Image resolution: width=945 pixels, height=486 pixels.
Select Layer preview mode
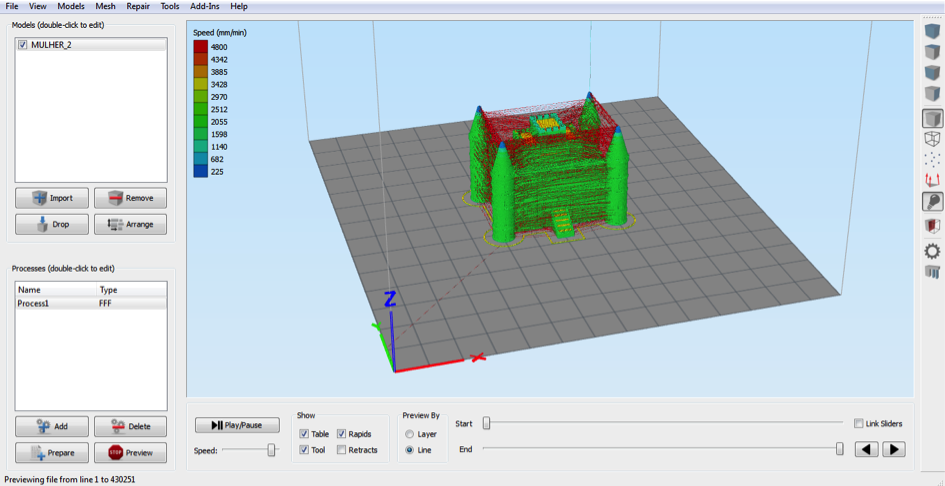410,434
